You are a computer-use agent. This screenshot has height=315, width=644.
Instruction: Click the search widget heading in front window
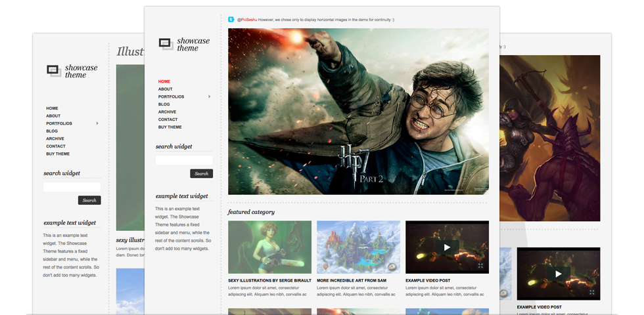click(173, 146)
